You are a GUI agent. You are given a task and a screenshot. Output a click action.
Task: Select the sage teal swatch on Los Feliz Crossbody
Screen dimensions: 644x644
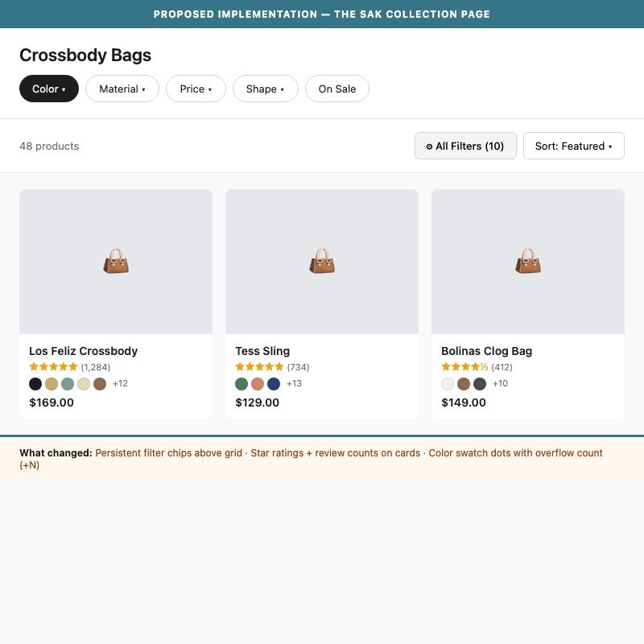pos(68,384)
